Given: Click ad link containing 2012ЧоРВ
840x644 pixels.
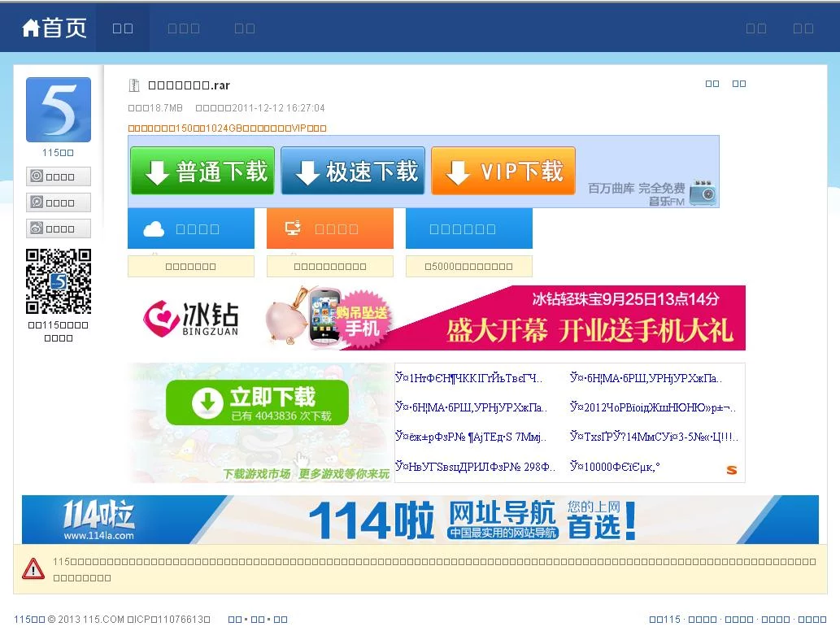Looking at the screenshot, I should [x=653, y=407].
